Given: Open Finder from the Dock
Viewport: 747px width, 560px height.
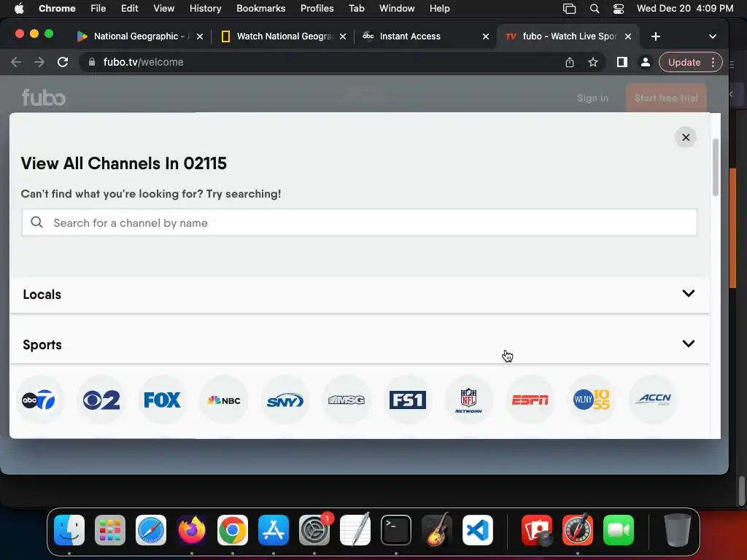Looking at the screenshot, I should tap(69, 530).
